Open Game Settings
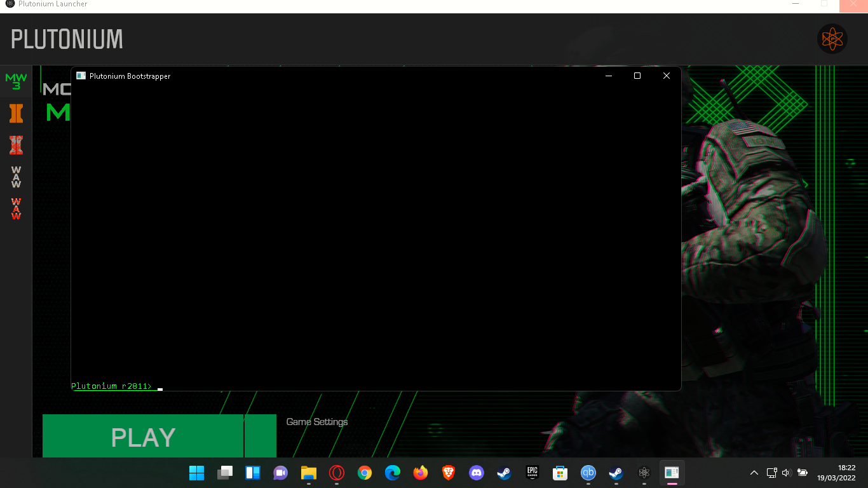This screenshot has width=868, height=488. pos(317,422)
